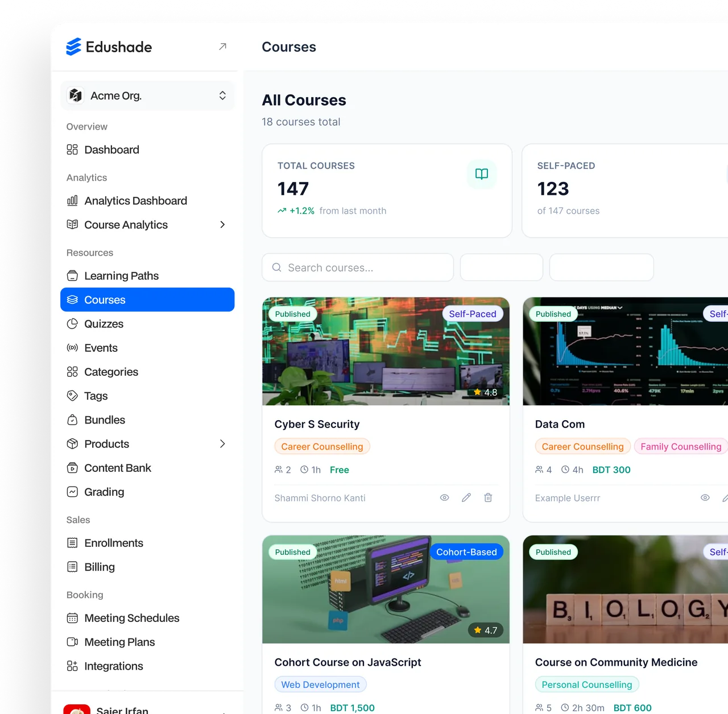Click the Integrations icon
728x714 pixels.
pyautogui.click(x=72, y=666)
